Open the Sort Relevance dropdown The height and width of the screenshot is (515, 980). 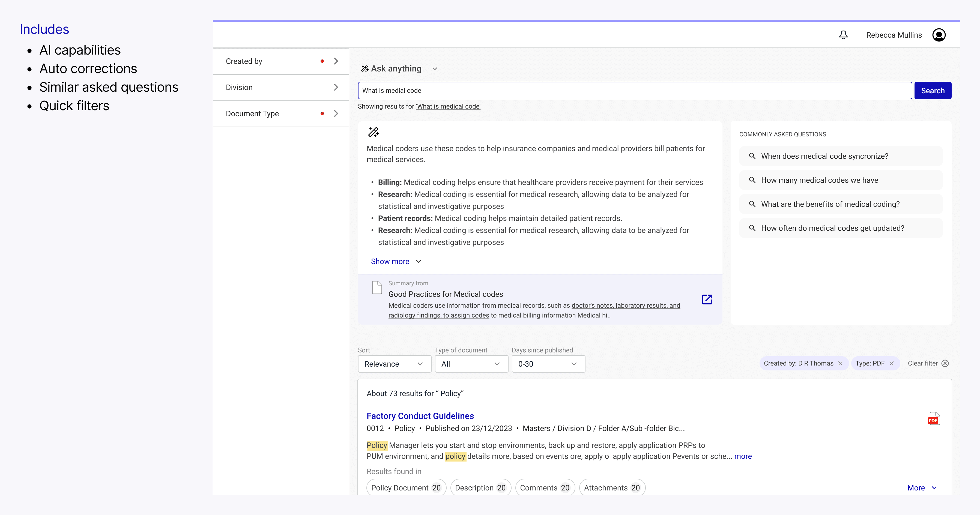point(394,364)
